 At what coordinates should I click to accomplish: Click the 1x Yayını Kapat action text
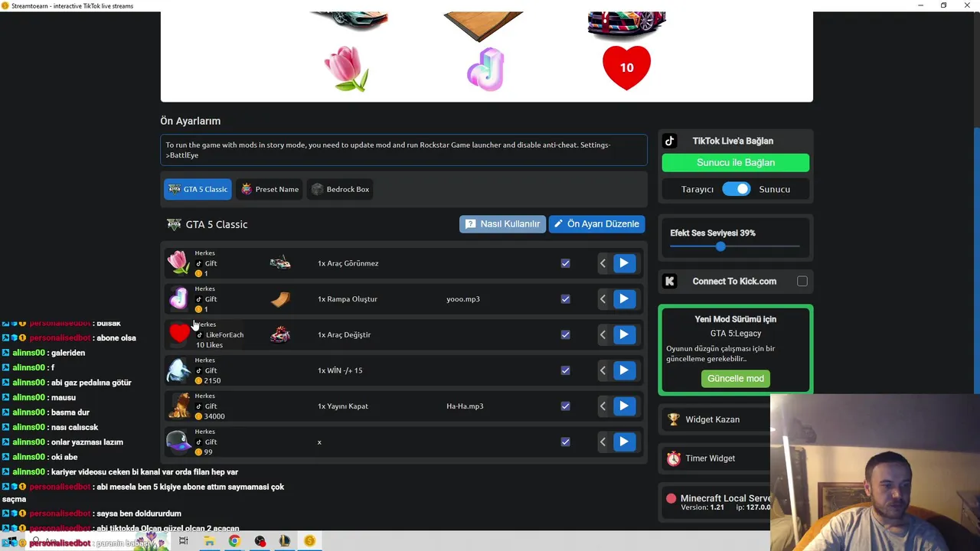click(x=343, y=406)
